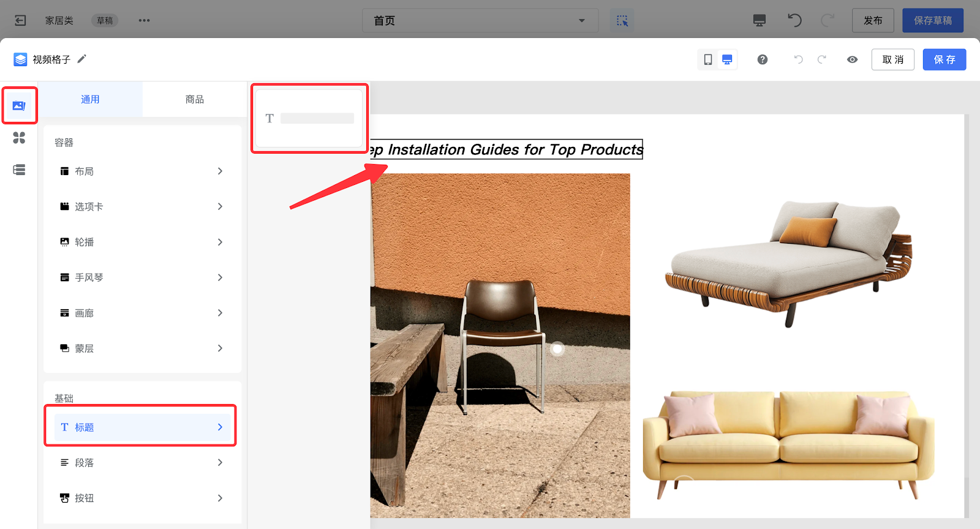Click the redo arrow in editor toolbar
Viewport: 980px width, 529px height.
tap(822, 59)
